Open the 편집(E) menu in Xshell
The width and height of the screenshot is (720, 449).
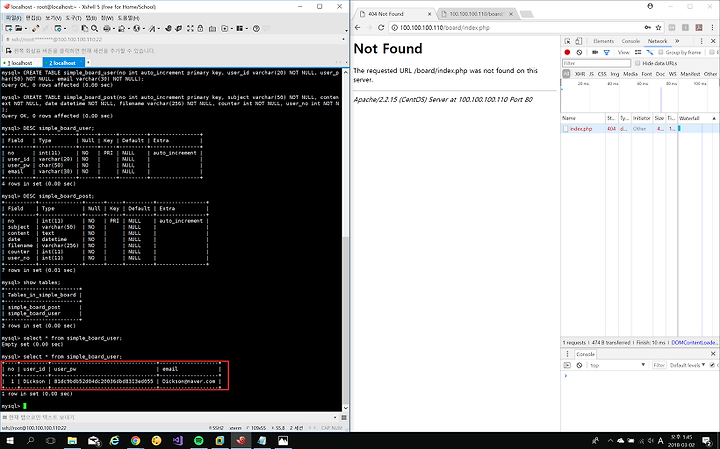(33, 18)
